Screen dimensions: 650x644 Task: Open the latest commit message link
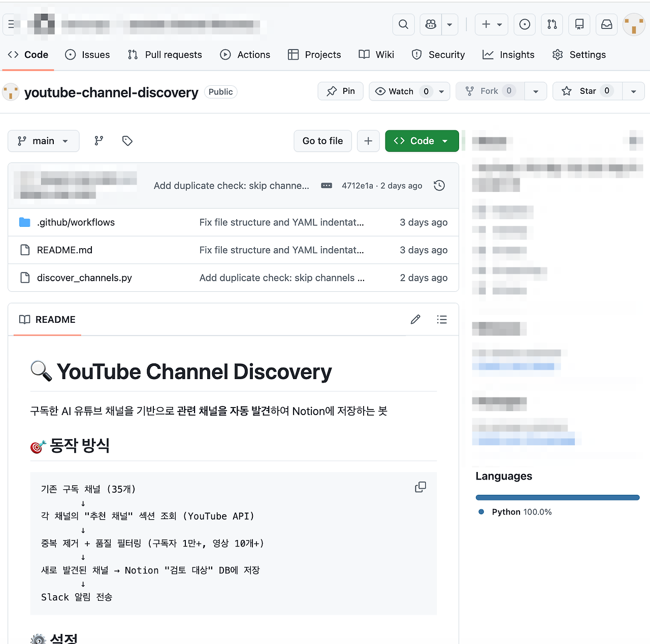[x=232, y=186]
